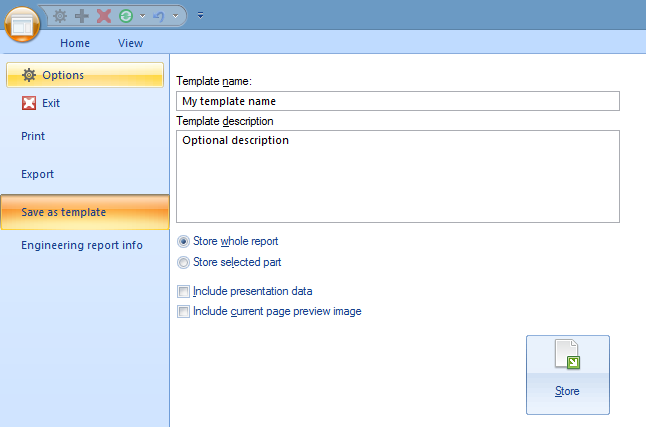The image size is (646, 427).
Task: Open the View ribbon tab
Action: coord(130,43)
